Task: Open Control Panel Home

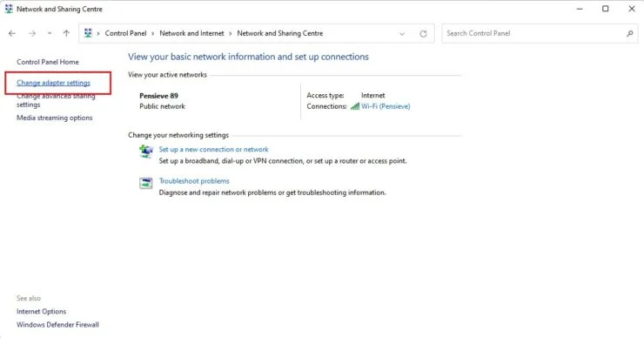Action: [x=48, y=62]
